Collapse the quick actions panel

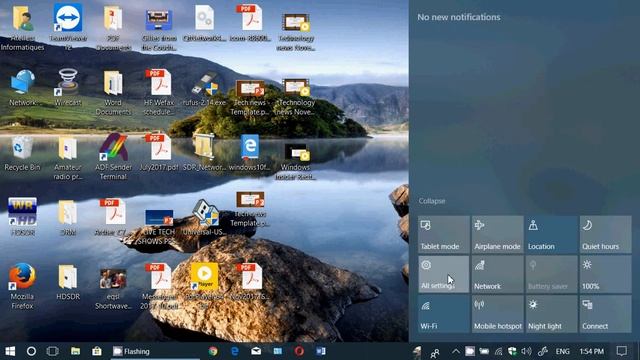(x=432, y=201)
